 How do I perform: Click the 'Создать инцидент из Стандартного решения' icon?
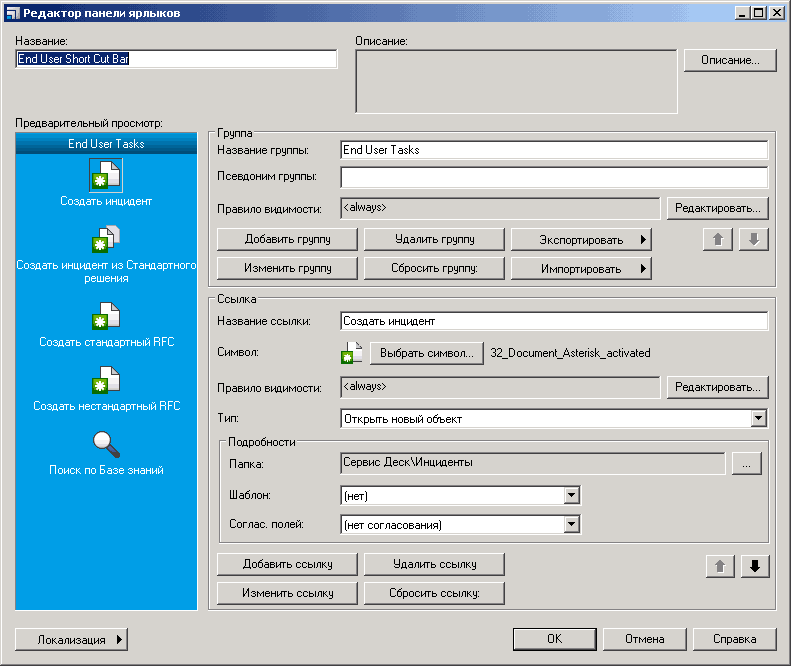coord(106,239)
